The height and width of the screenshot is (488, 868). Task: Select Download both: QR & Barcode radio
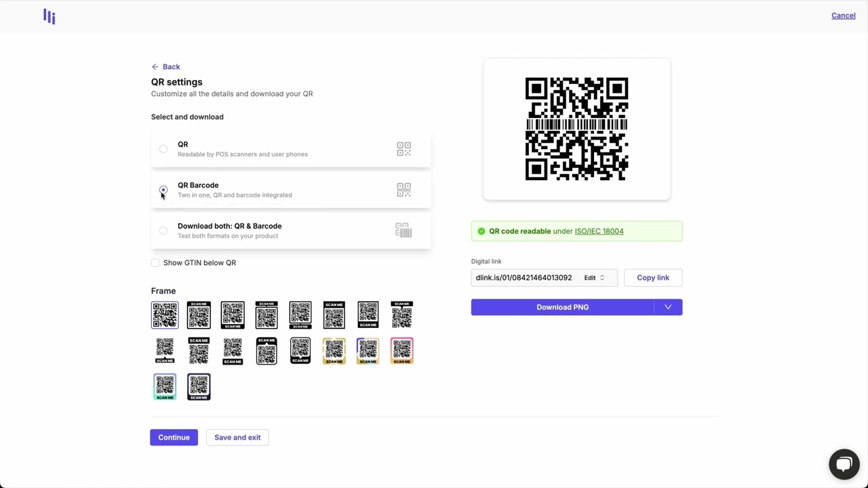[163, 230]
